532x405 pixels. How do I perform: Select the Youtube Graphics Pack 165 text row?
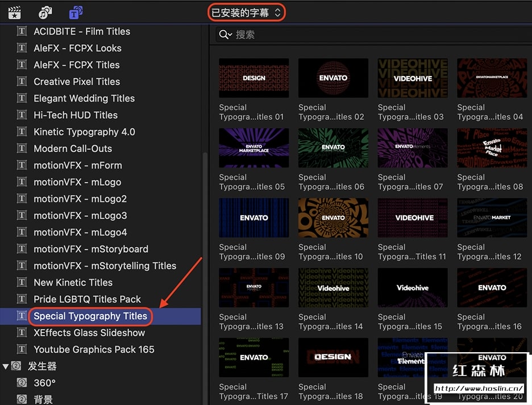click(94, 349)
